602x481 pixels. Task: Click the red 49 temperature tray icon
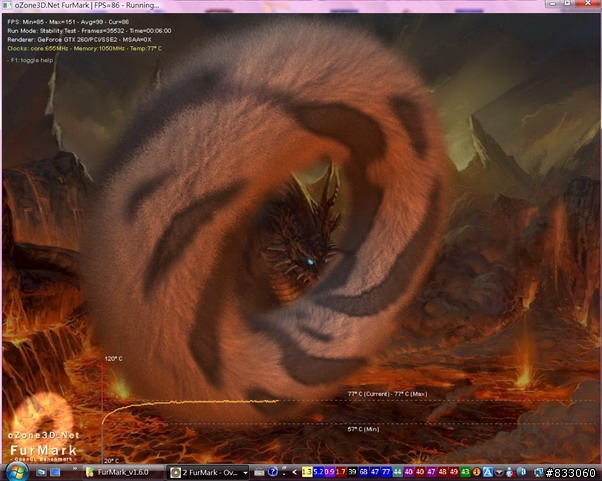[x=454, y=472]
